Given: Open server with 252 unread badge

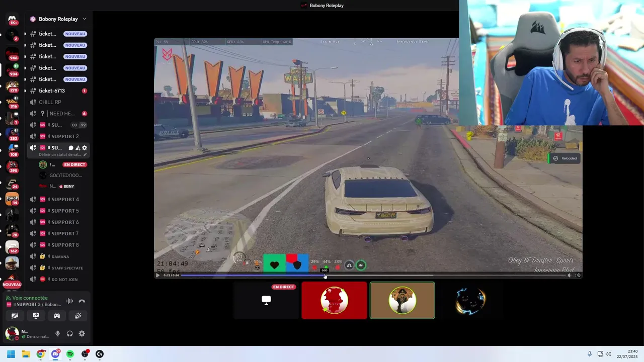Looking at the screenshot, I should pos(12,134).
